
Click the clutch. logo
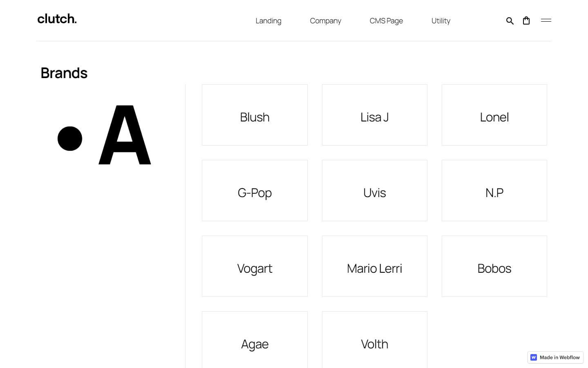click(57, 19)
